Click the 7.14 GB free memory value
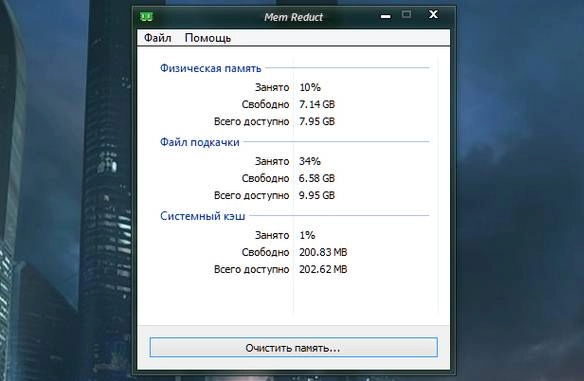The image size is (584, 381). pos(317,104)
